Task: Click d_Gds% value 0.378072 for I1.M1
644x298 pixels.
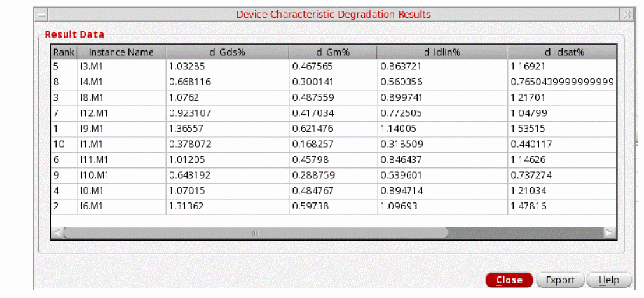Action: 227,145
